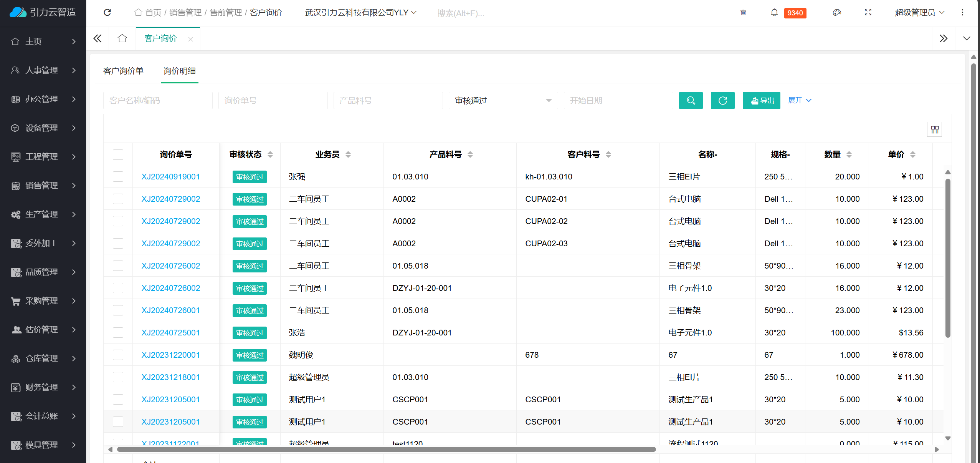Click the trash bin icon in header
This screenshot has height=463, width=980.
click(x=743, y=13)
